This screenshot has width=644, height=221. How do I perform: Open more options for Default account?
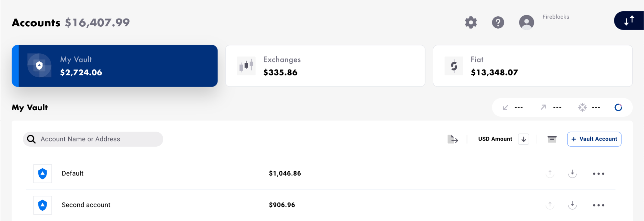click(x=598, y=174)
